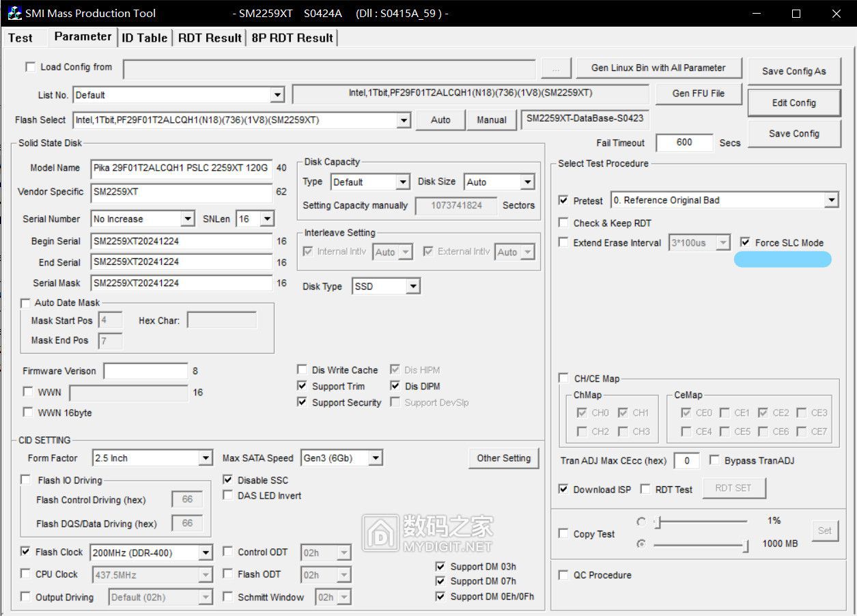Open the SNLen dropdown
Screen dimensions: 857x616
pyautogui.click(x=266, y=219)
